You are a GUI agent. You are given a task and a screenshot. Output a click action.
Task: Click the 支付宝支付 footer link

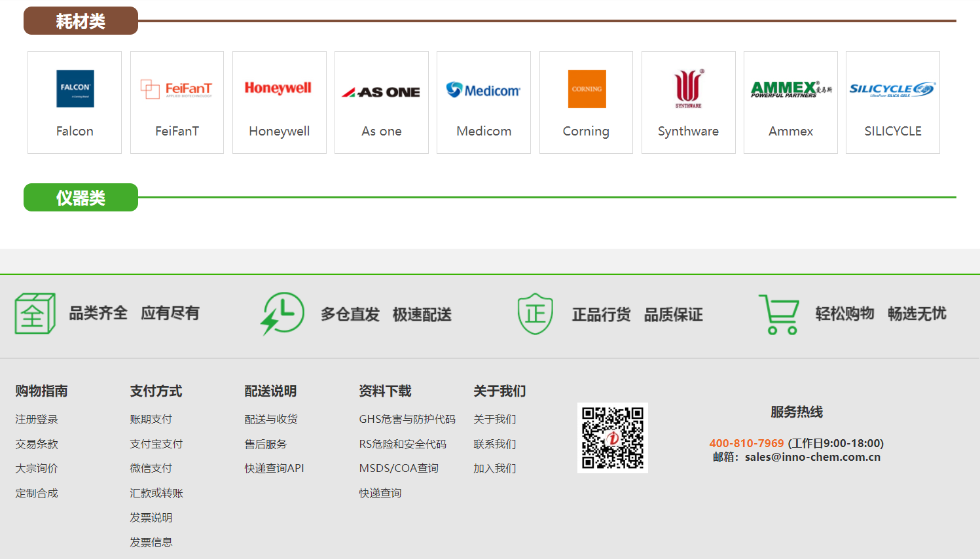pos(156,444)
